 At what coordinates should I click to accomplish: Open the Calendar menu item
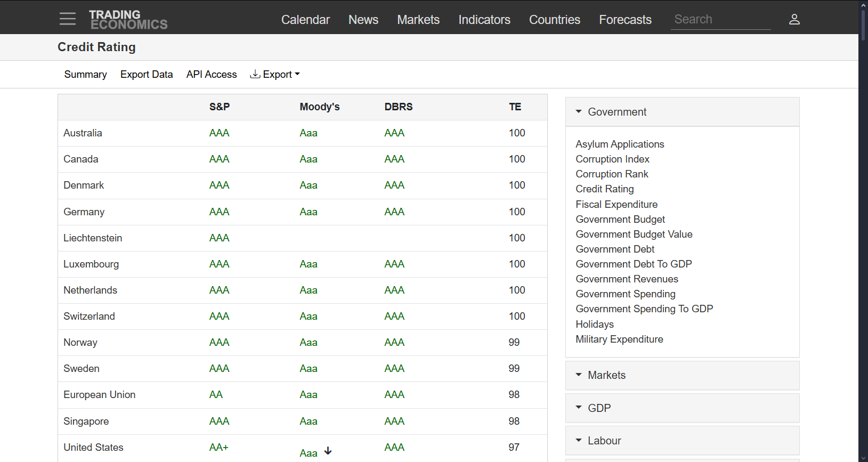point(305,20)
